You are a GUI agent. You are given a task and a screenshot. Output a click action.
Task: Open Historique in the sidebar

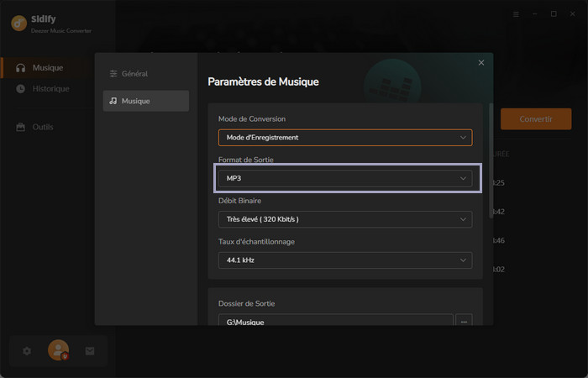[50, 88]
